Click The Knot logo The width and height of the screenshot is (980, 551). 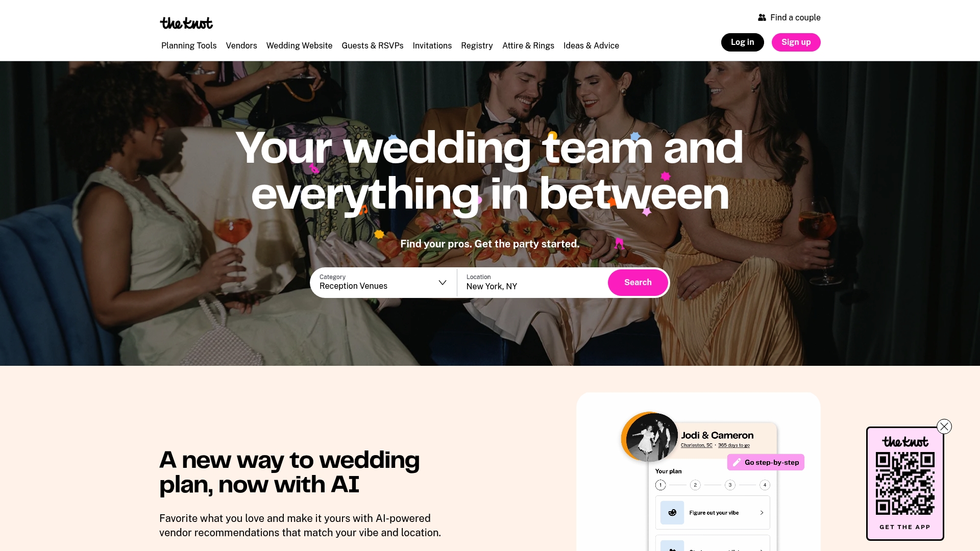click(x=186, y=23)
